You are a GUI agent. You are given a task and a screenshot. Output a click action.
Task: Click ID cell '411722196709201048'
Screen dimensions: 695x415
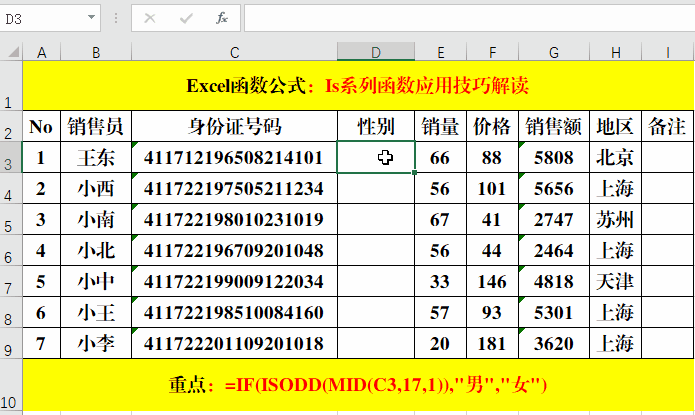tap(234, 251)
